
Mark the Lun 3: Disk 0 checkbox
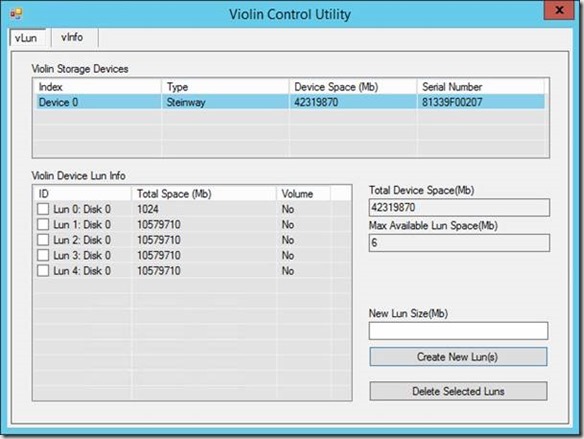[x=43, y=255]
